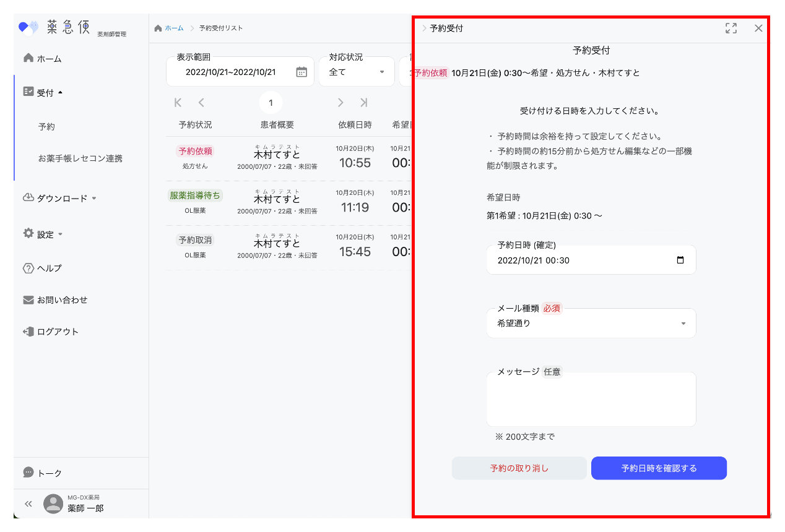Open calendar picker in 予約日時 field
The image size is (785, 532).
pyautogui.click(x=680, y=260)
